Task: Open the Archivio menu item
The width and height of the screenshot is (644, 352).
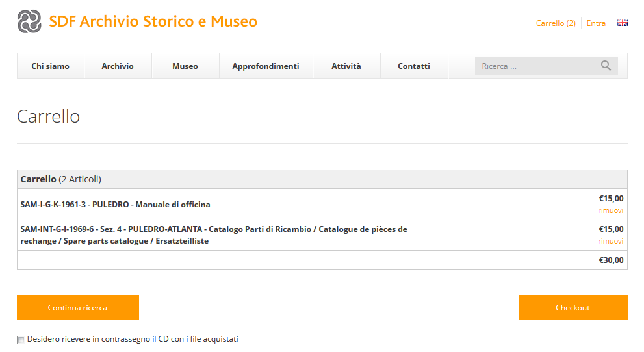Action: [x=118, y=66]
